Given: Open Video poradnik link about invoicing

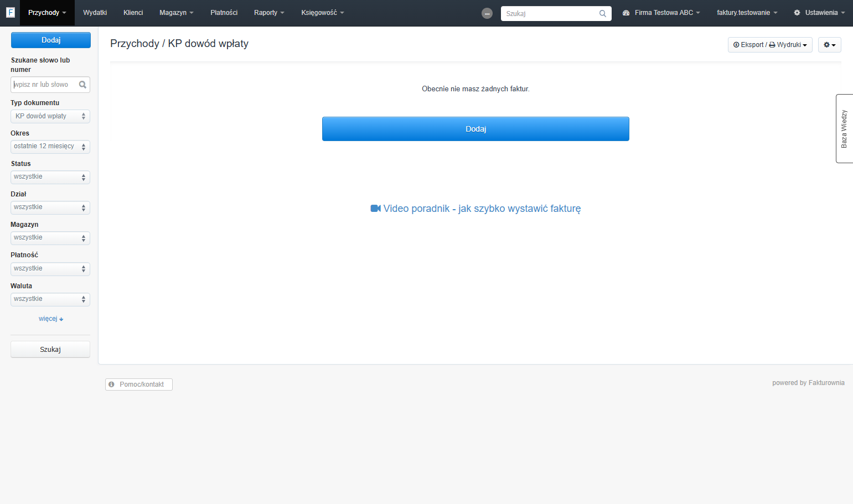Looking at the screenshot, I should coord(475,209).
